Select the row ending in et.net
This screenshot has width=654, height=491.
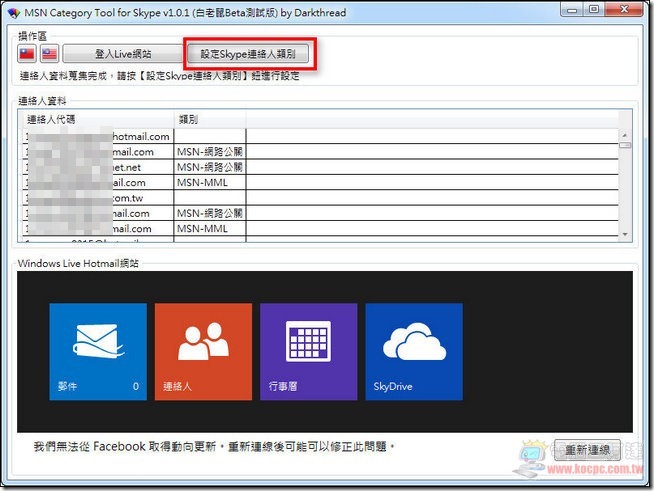(x=321, y=167)
